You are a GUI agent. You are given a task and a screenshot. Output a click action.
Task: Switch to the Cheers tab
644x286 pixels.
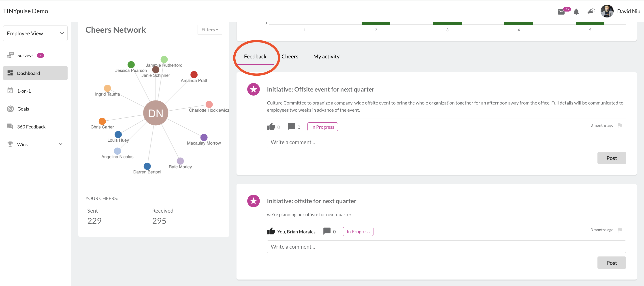pos(290,56)
